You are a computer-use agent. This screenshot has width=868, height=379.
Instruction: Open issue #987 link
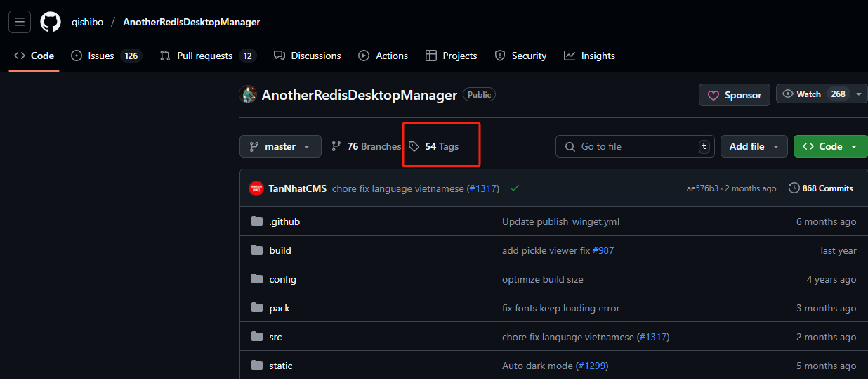603,250
